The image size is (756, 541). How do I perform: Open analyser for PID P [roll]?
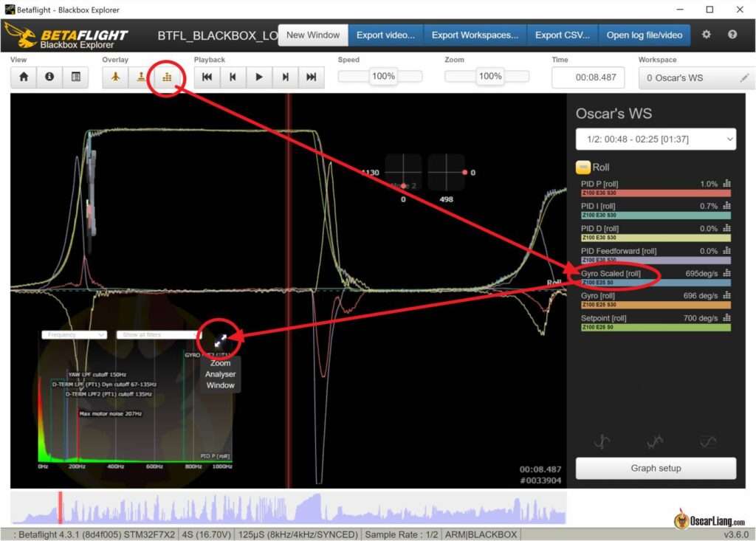(x=727, y=184)
